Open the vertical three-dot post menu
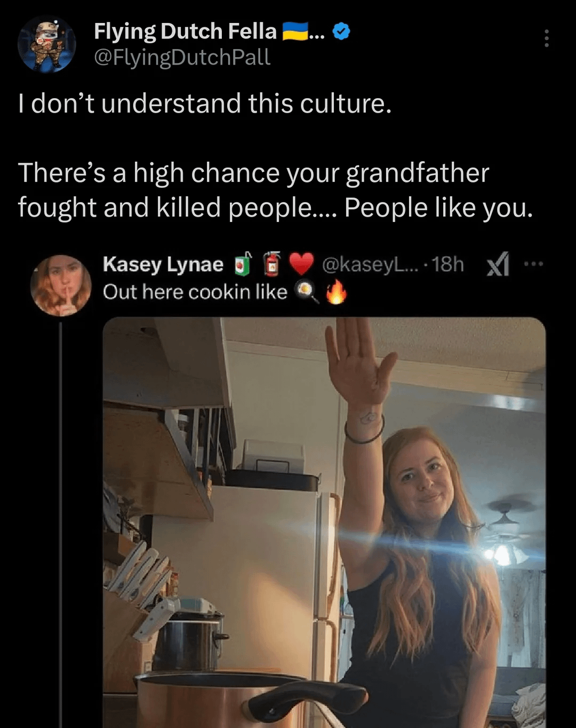Image resolution: width=576 pixels, height=728 pixels. pyautogui.click(x=546, y=38)
